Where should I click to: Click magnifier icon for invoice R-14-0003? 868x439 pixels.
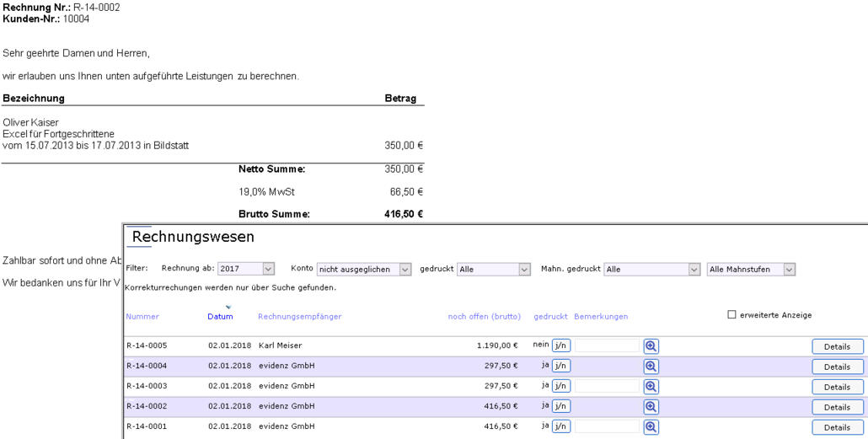click(651, 387)
